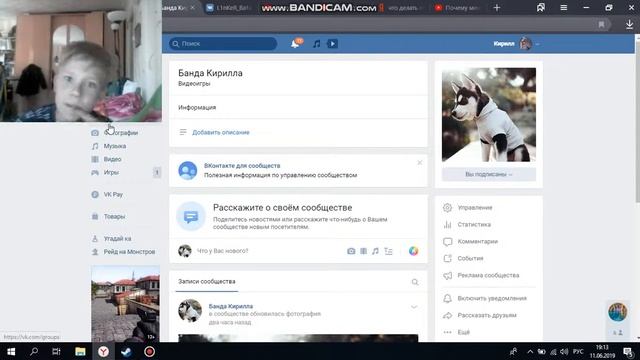This screenshot has width=640, height=360.
Task: Click the post author husky avatar
Action: coord(190,311)
